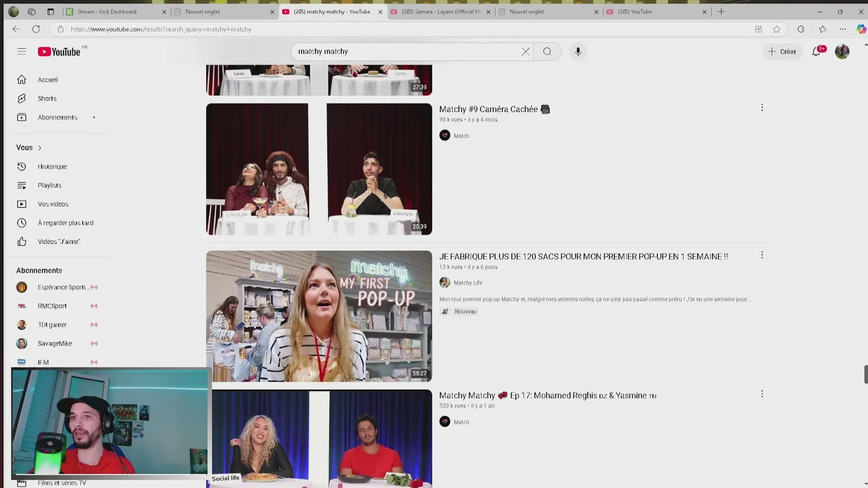Open Abonnements in the sidebar
Image resolution: width=868 pixels, height=488 pixels.
click(57, 117)
